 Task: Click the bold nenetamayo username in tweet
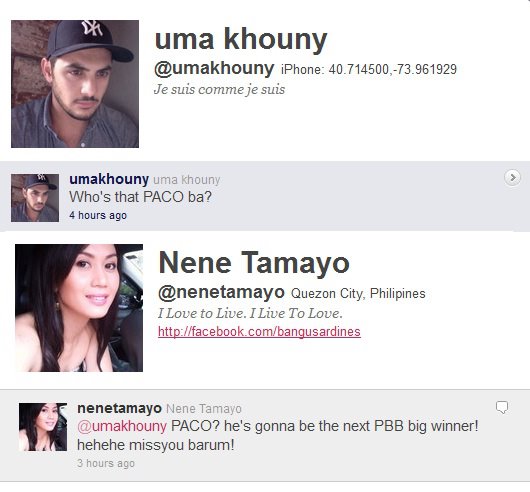coord(119,408)
